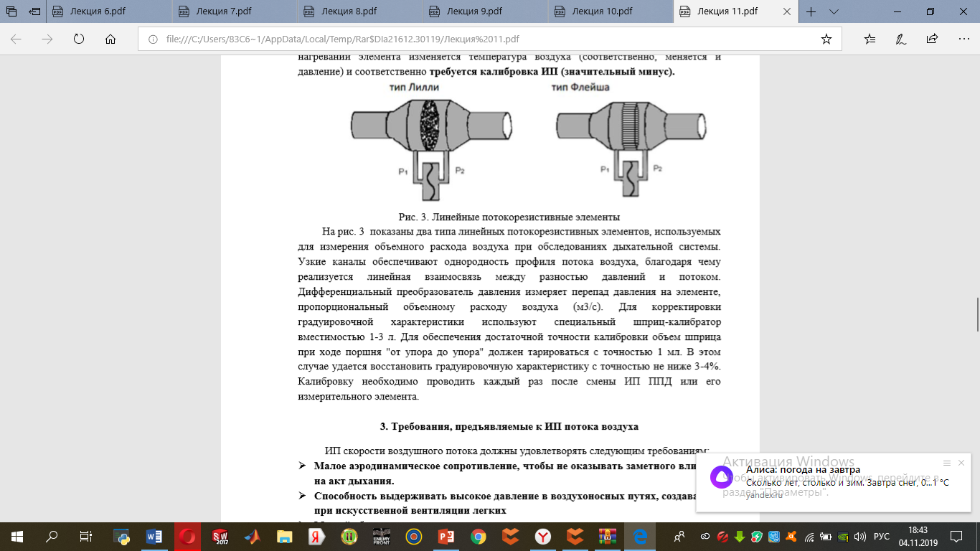Open the Yandex 'Я' taskbar icon
This screenshot has height=551, width=980.
point(316,536)
